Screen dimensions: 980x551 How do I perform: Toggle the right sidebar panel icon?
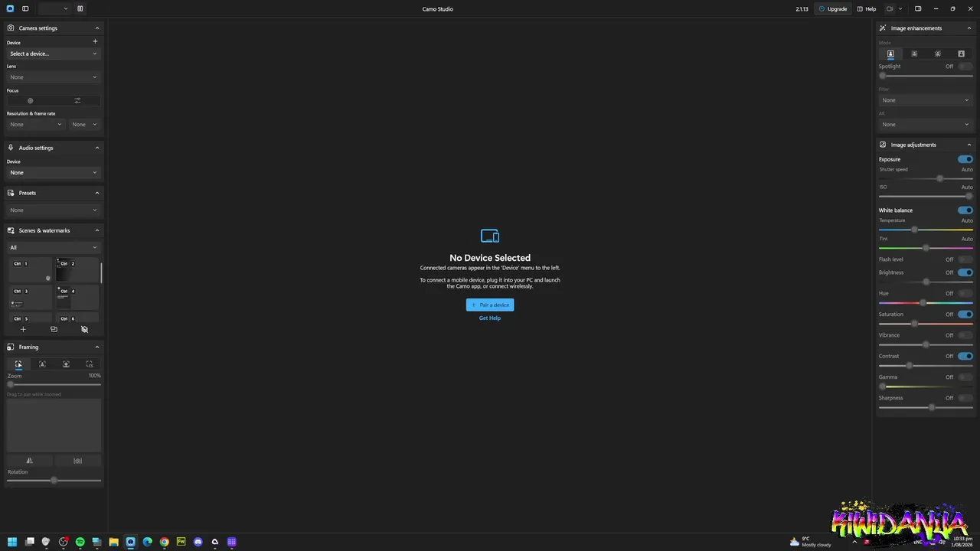[918, 8]
